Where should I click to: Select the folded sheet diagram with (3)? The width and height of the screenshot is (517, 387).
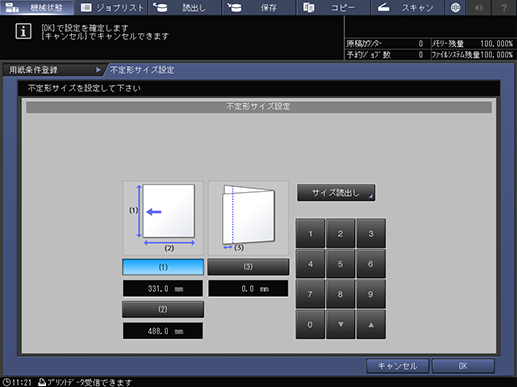248,218
